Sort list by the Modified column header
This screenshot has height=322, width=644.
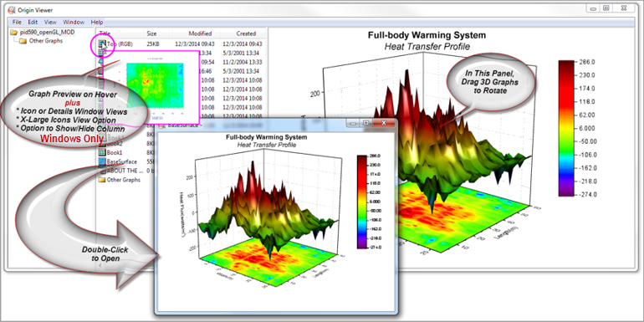point(200,33)
